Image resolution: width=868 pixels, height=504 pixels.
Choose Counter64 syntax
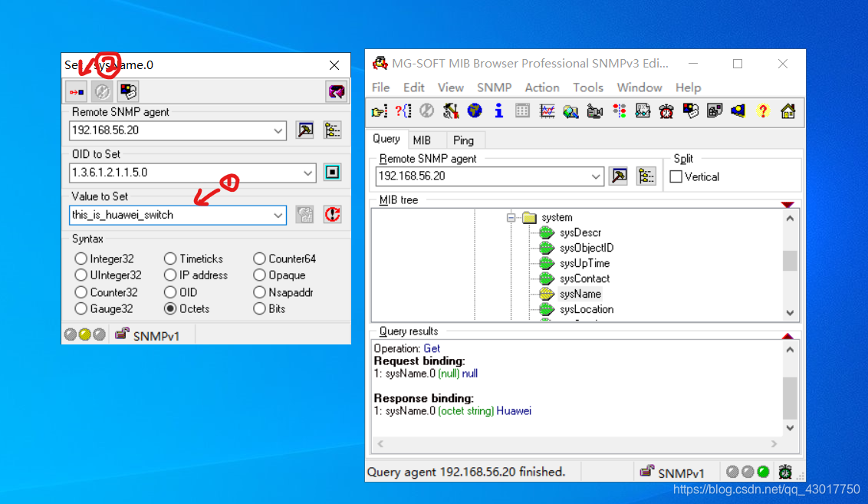point(259,259)
